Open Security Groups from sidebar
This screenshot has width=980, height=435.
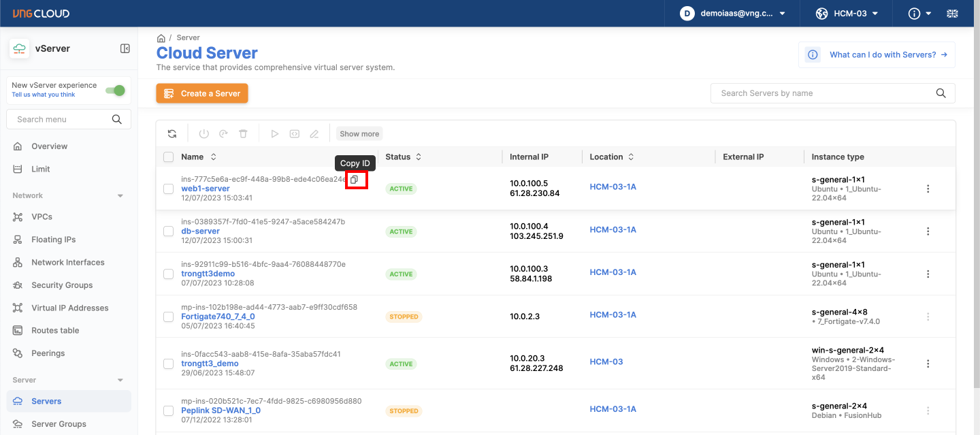61,285
